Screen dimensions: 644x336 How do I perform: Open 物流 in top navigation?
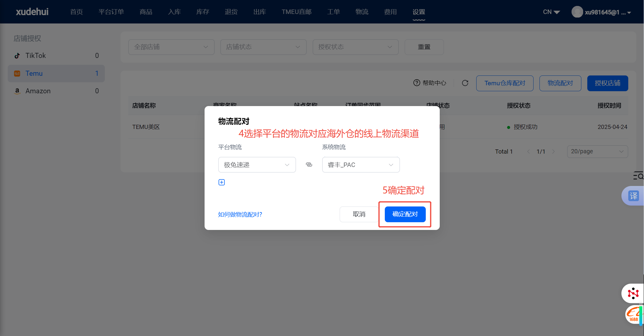tap(362, 12)
